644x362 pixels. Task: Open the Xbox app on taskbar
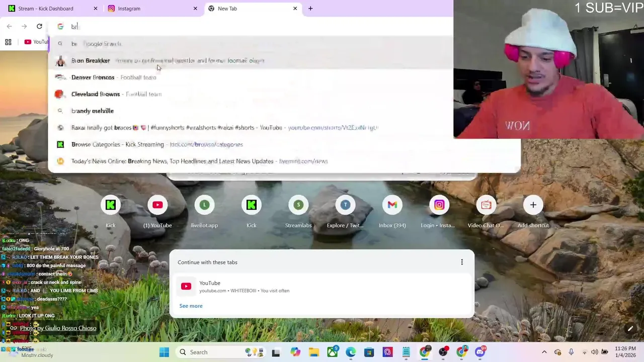pyautogui.click(x=333, y=352)
